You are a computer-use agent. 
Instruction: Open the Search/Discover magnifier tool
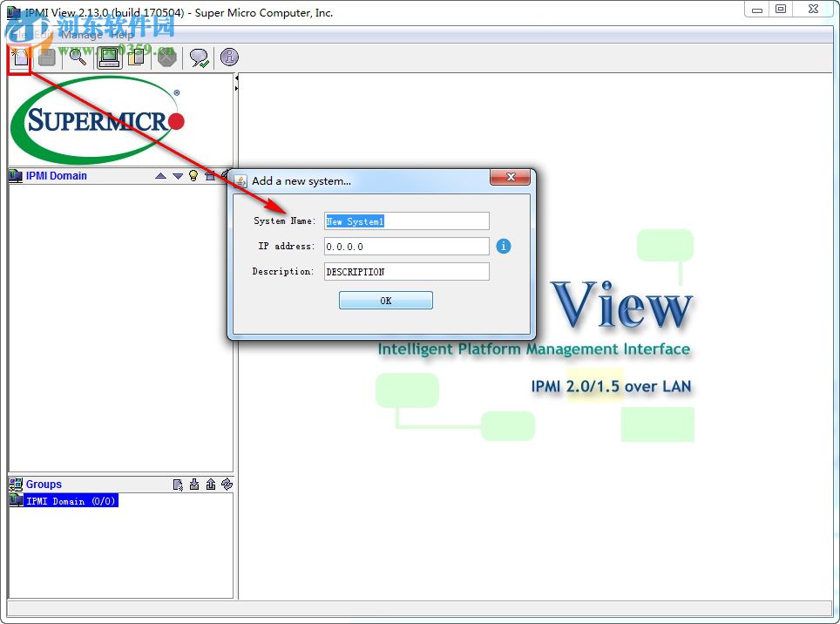click(x=78, y=58)
